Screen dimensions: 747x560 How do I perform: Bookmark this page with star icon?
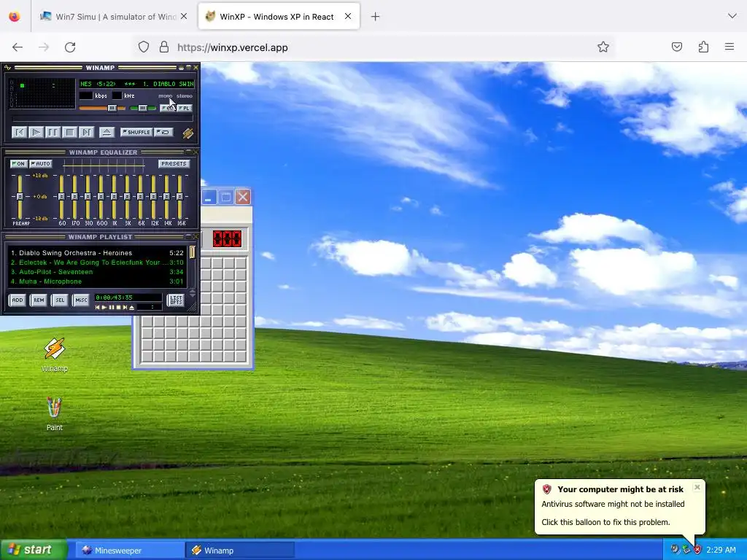pos(603,47)
